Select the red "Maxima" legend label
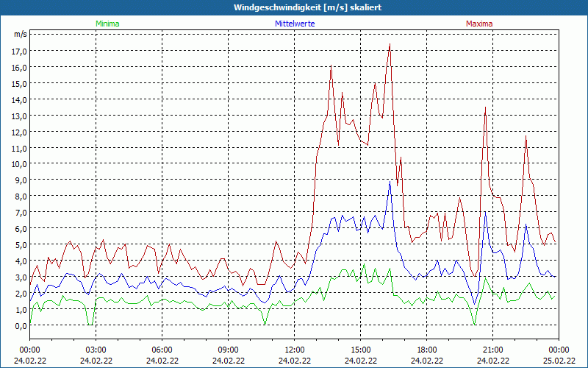The width and height of the screenshot is (588, 368). pos(479,24)
